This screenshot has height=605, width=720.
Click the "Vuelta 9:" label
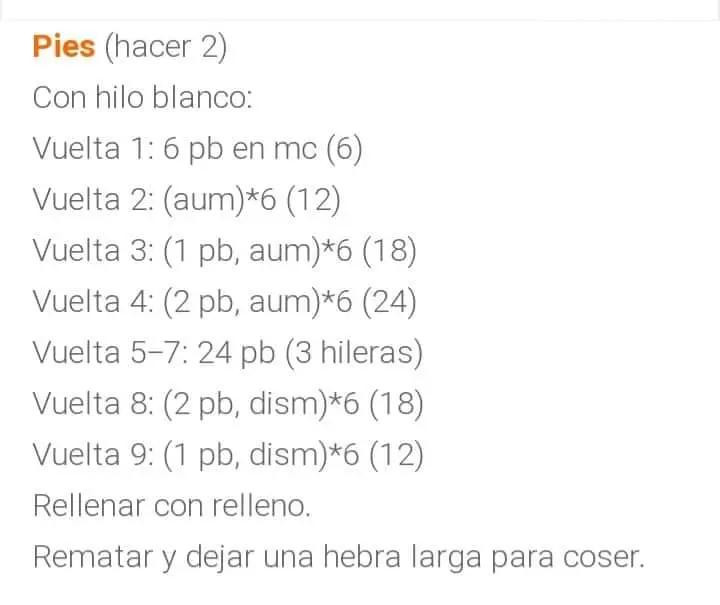[x=91, y=455]
